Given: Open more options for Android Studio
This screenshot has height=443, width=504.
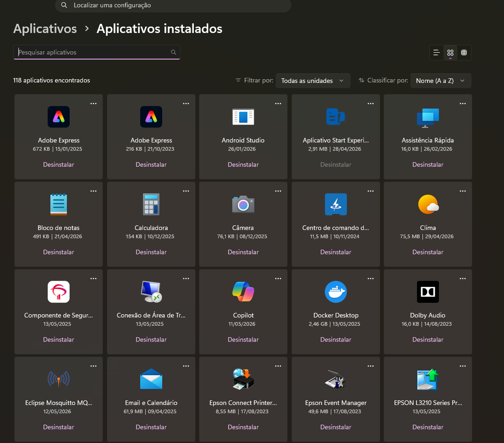Looking at the screenshot, I should point(278,104).
